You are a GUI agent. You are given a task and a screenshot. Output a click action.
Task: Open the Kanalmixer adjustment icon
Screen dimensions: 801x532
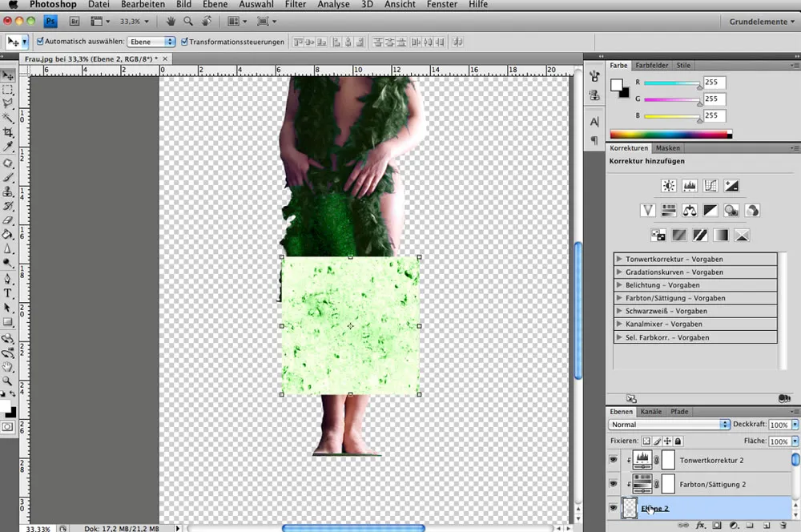tap(751, 210)
